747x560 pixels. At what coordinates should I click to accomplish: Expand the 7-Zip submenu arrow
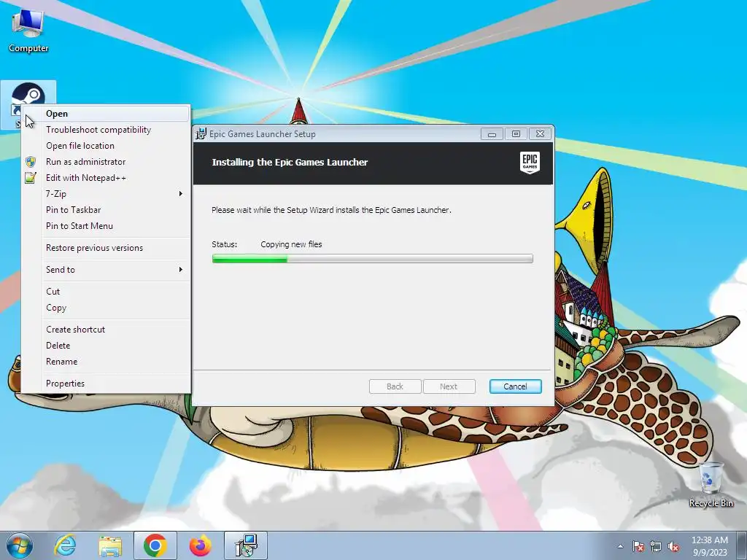181,194
